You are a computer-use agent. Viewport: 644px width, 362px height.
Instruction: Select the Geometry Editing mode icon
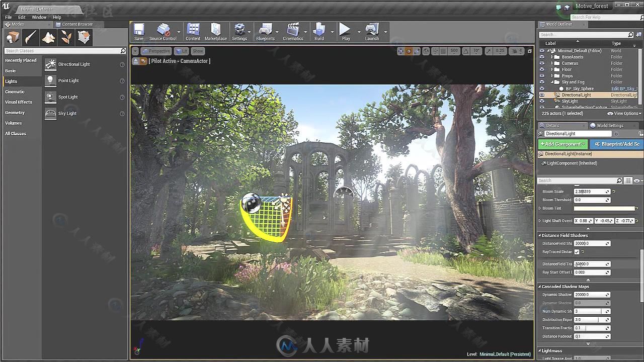84,37
